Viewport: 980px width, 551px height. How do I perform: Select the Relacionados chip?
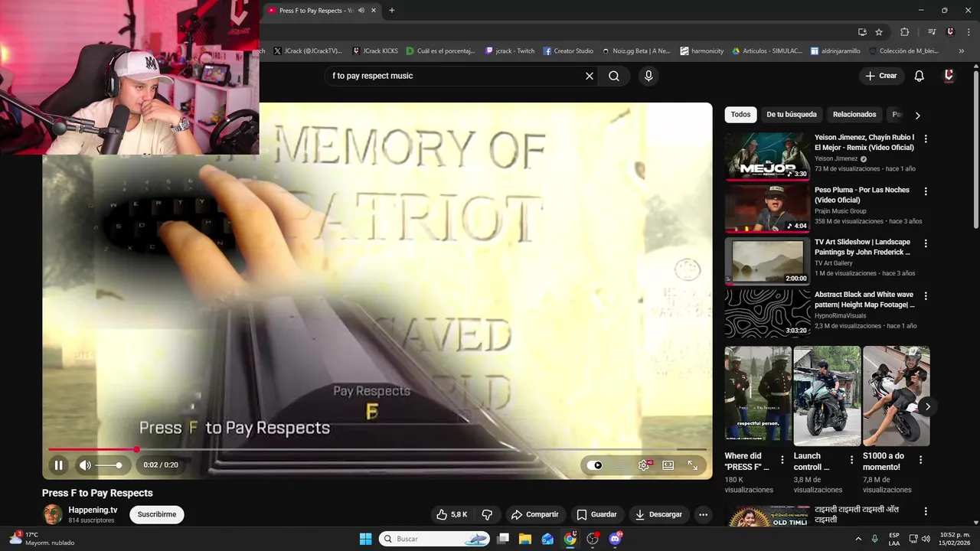854,115
